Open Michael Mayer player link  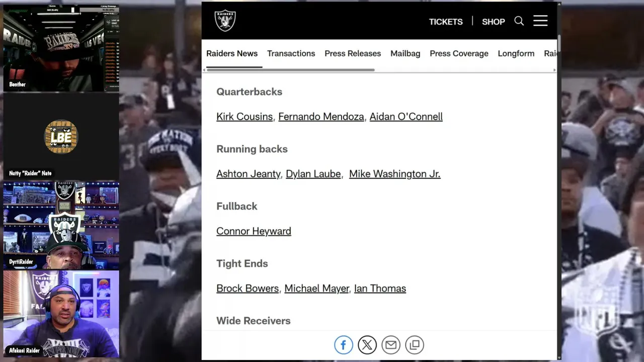[x=316, y=289]
